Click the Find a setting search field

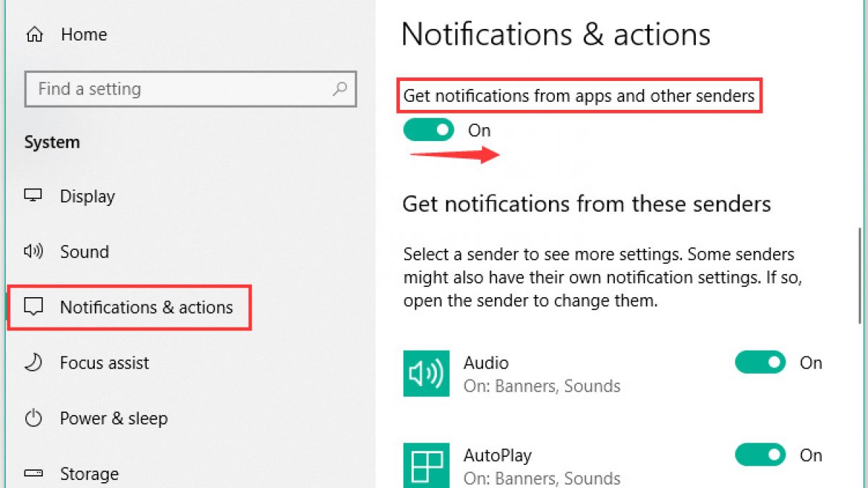[x=181, y=89]
